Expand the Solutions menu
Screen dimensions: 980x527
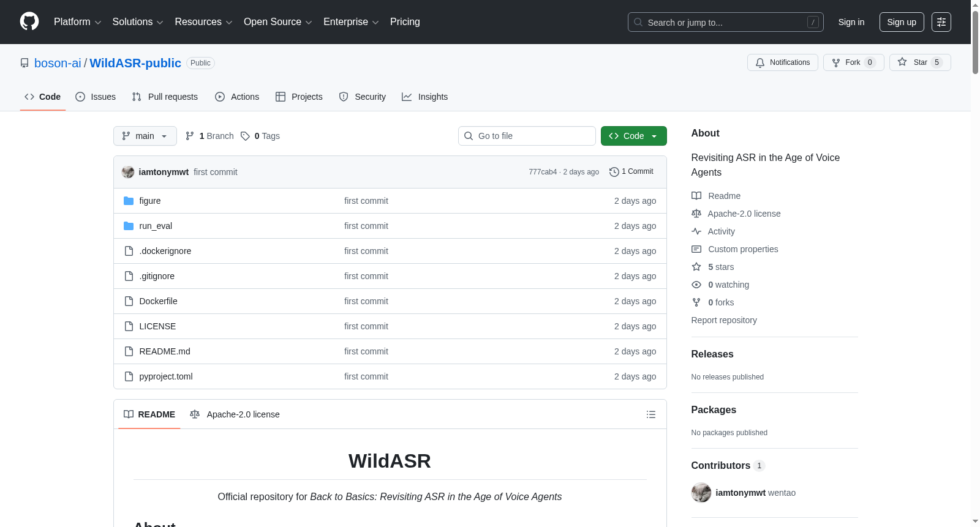point(138,22)
